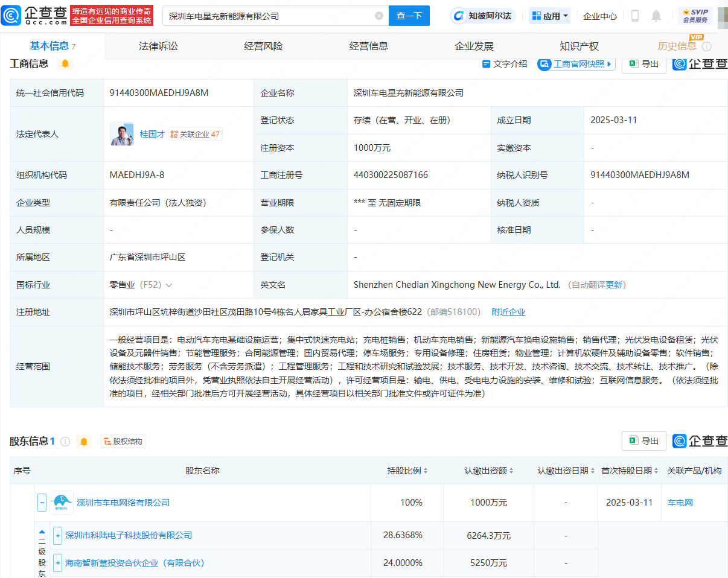Click 工商注册号 value 440300225087166
The height and width of the screenshot is (578, 728).
[391, 175]
